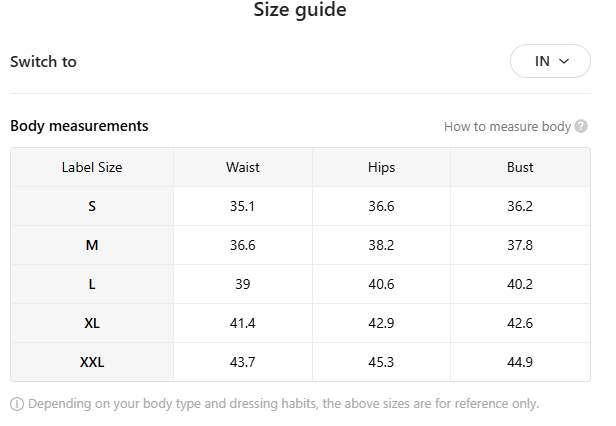616x426 pixels.
Task: Click the 40.6 hips value for L
Action: [381, 284]
